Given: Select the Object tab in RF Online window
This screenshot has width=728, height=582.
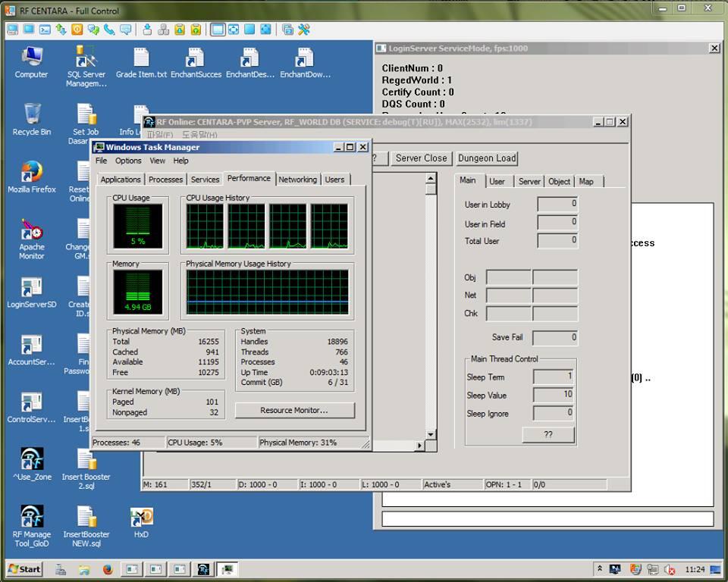Looking at the screenshot, I should click(x=559, y=181).
